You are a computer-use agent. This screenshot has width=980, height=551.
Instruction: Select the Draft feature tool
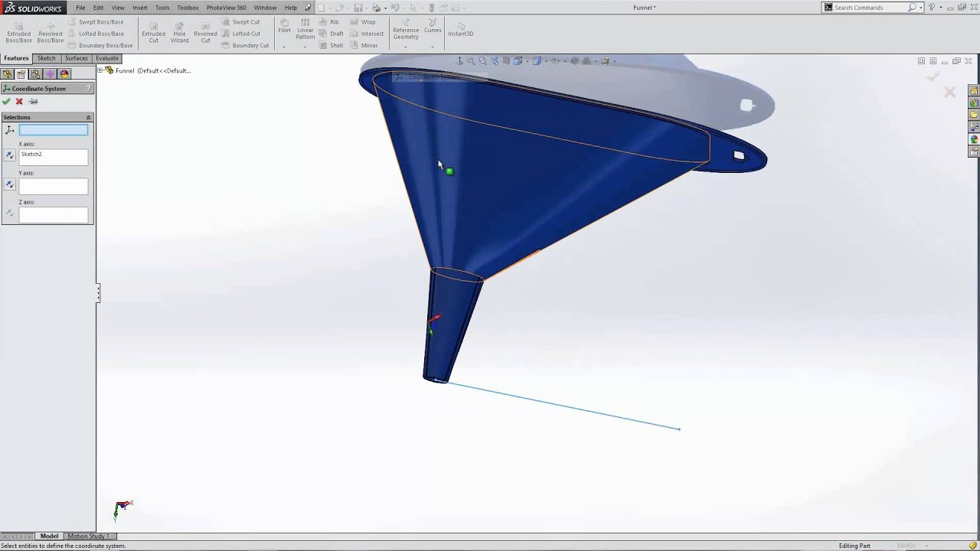tap(332, 34)
